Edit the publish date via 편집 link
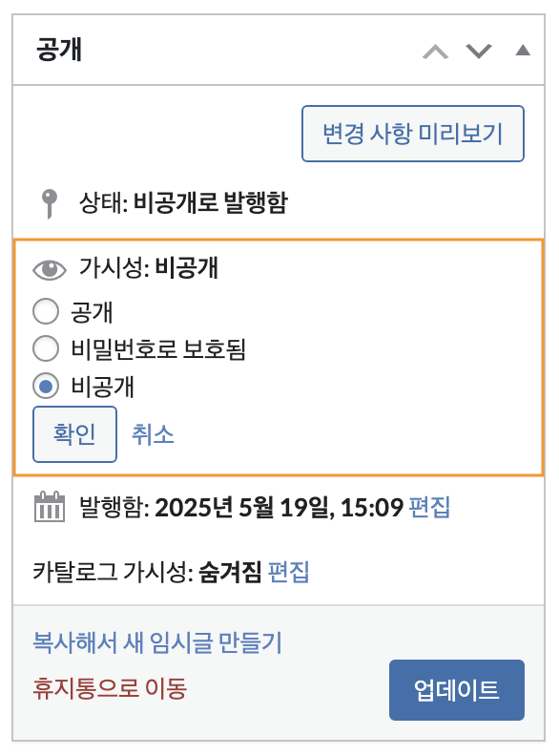 (x=429, y=507)
